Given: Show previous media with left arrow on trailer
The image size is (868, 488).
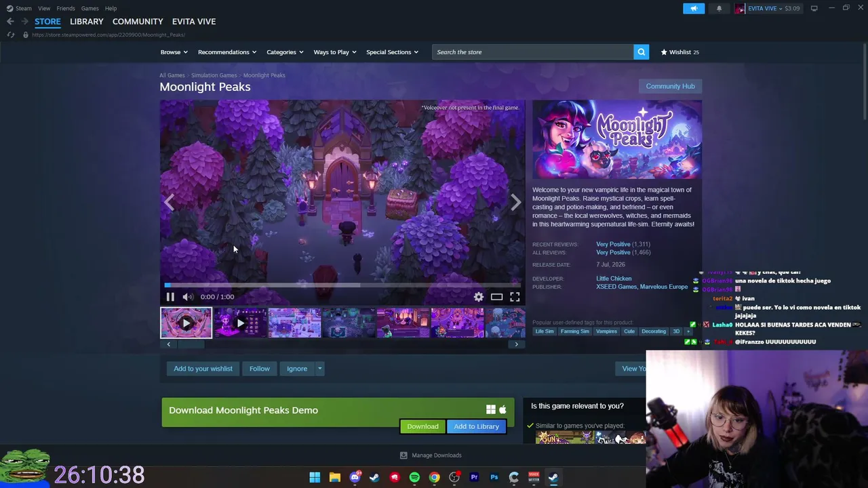Looking at the screenshot, I should [169, 202].
